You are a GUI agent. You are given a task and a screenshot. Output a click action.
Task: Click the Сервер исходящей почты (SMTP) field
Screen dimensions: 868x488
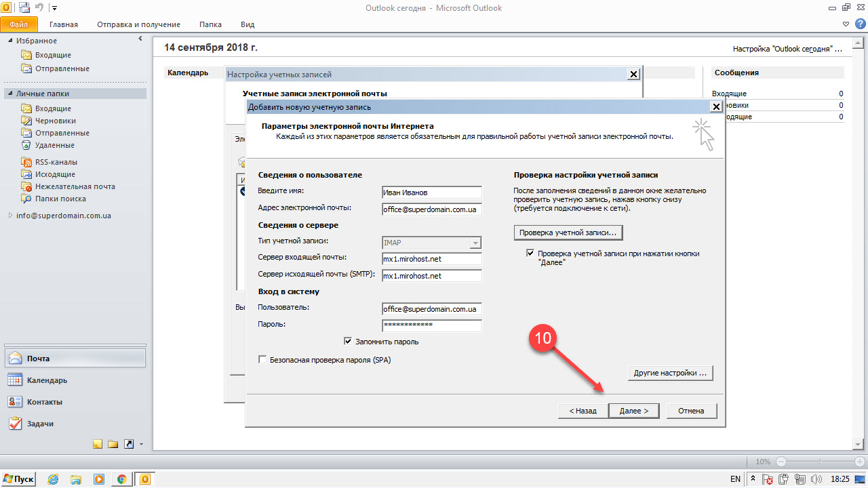click(431, 276)
